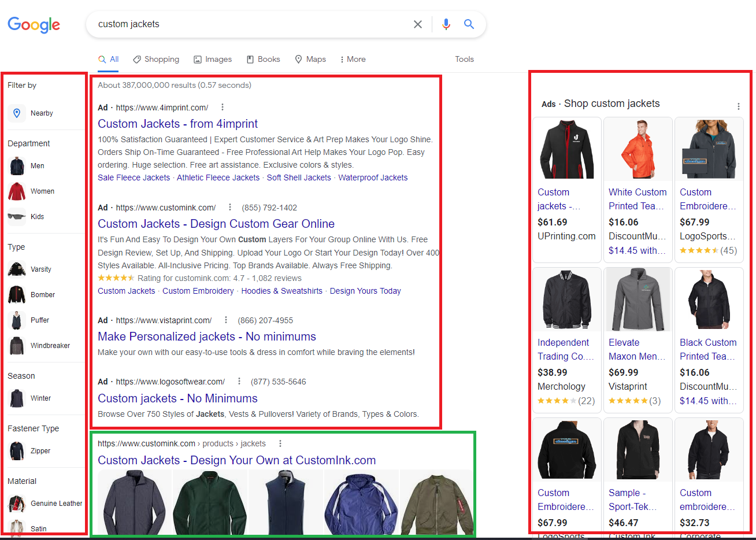Open the Sample - Sport-Tek product title
The width and height of the screenshot is (756, 540).
point(633,500)
